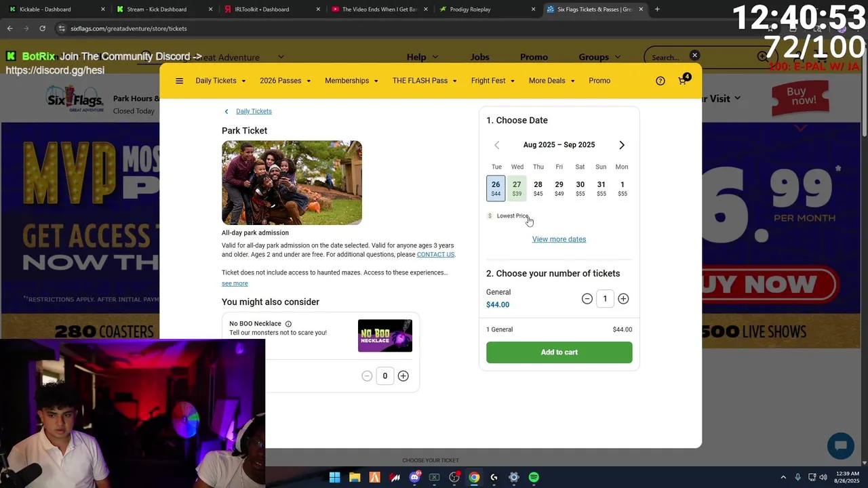Open a new browser tab
868x488 pixels.
point(657,9)
